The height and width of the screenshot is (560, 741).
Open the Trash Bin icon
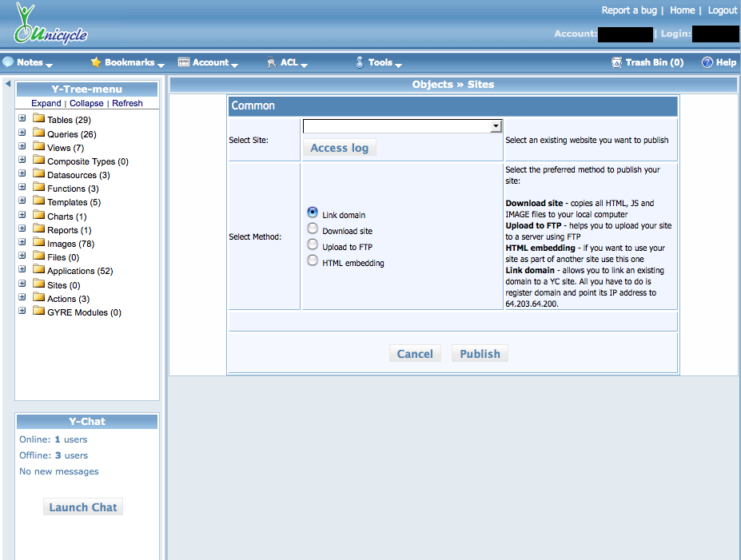coord(616,62)
